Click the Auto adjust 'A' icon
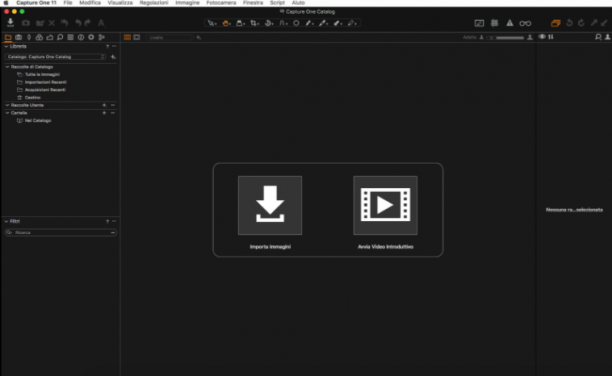This screenshot has width=612, height=376. (x=101, y=23)
